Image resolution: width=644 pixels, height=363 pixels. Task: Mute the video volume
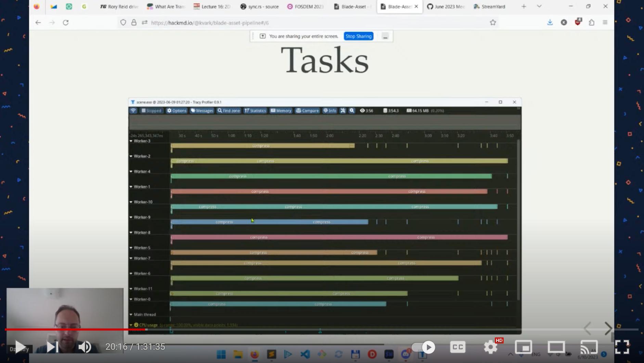(85, 347)
